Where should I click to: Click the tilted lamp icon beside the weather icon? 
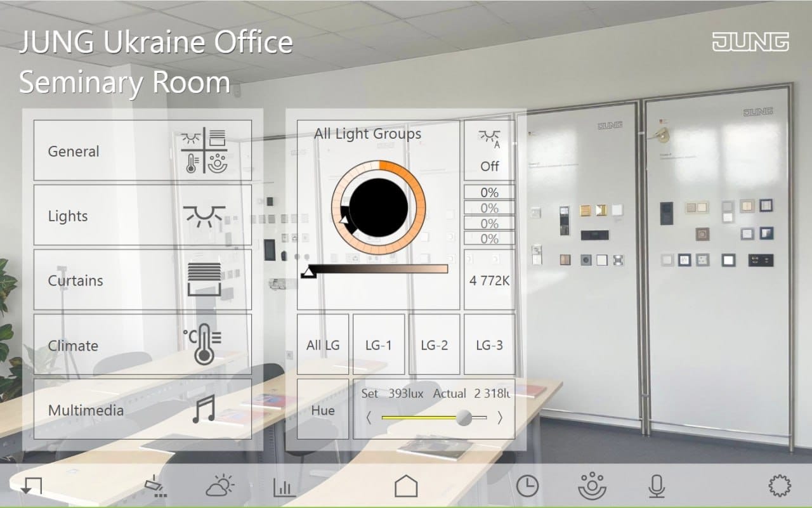coord(154,486)
